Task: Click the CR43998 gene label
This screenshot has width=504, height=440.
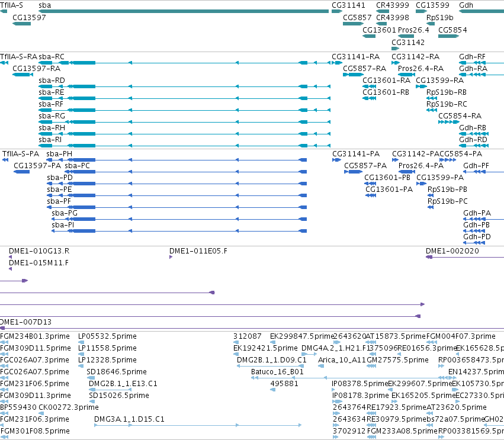Action: pyautogui.click(x=393, y=17)
